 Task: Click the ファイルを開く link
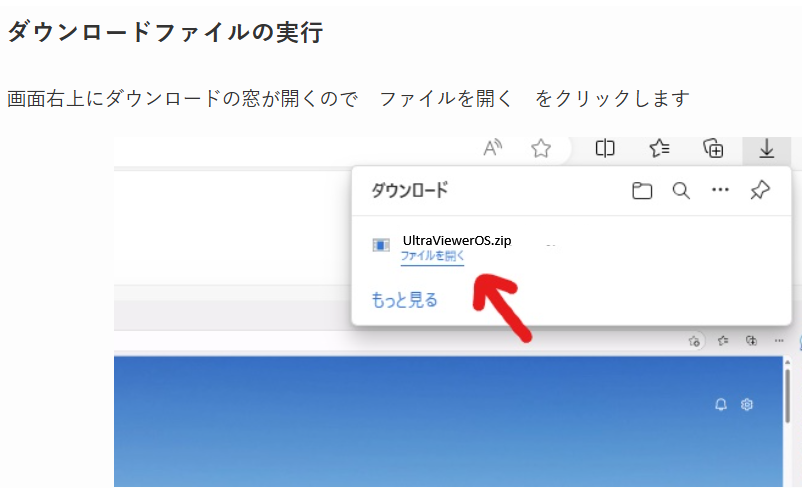[432, 256]
